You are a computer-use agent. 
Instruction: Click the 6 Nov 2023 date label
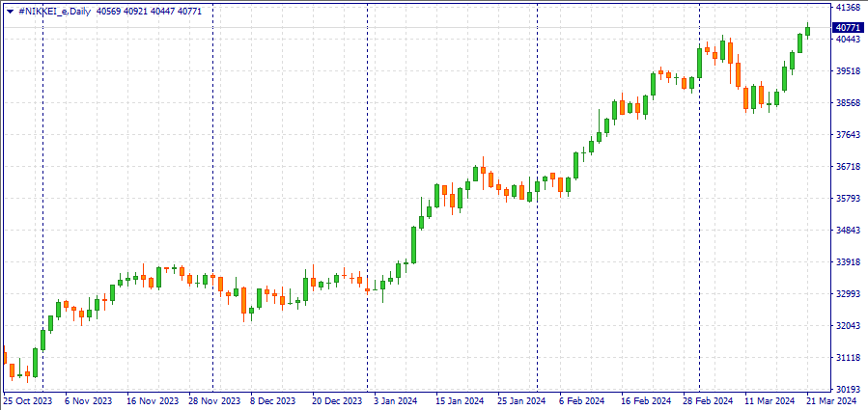88,400
